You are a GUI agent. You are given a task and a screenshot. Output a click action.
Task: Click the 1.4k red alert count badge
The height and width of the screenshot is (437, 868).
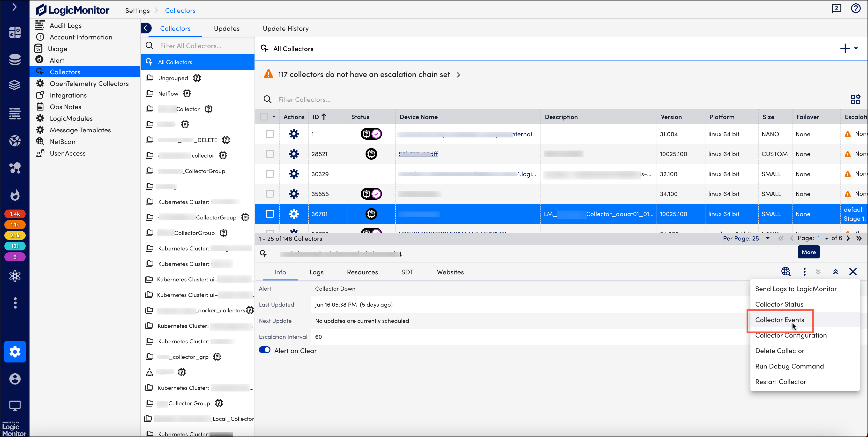tap(15, 214)
